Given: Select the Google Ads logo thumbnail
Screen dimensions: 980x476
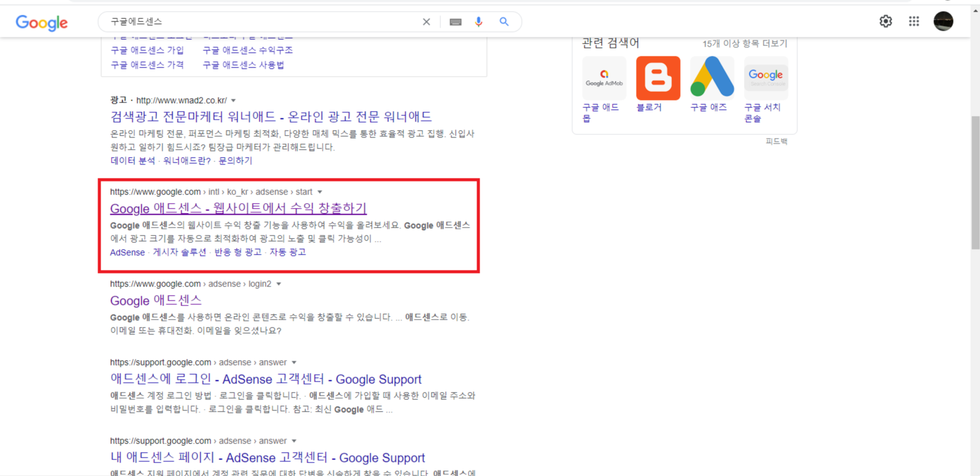Looking at the screenshot, I should point(712,78).
